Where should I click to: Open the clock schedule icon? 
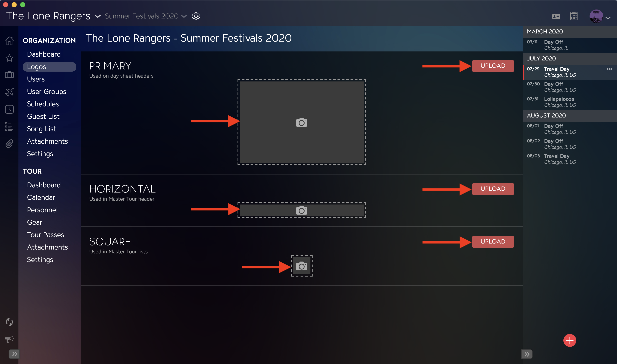[x=9, y=109]
